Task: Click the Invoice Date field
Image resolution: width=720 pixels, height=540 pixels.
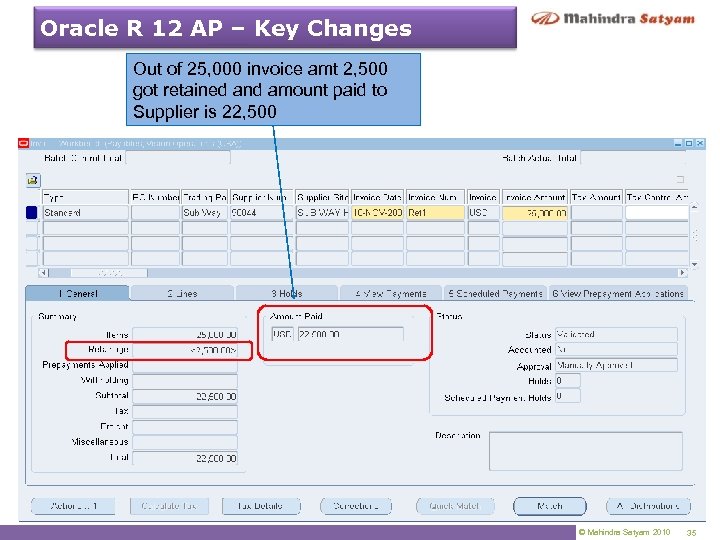Action: click(377, 213)
